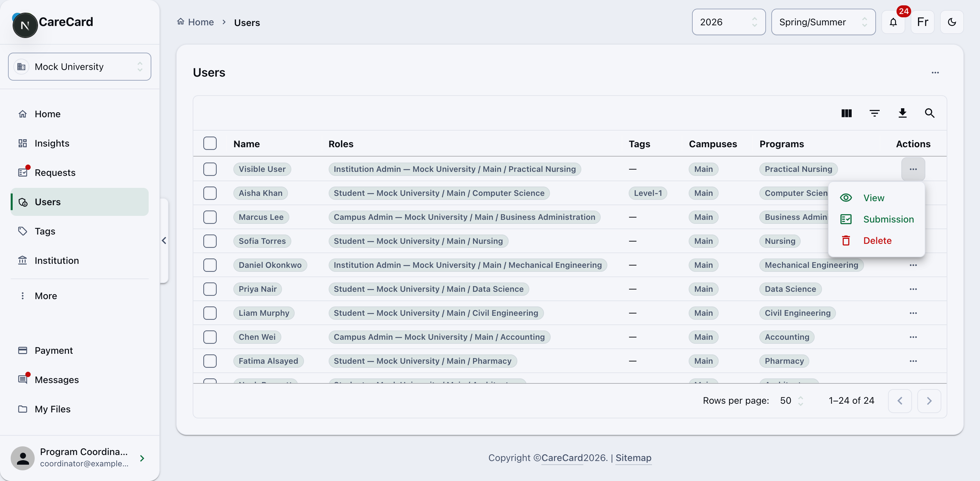The width and height of the screenshot is (980, 481).
Task: Open Insights in the sidebar
Action: [80, 143]
